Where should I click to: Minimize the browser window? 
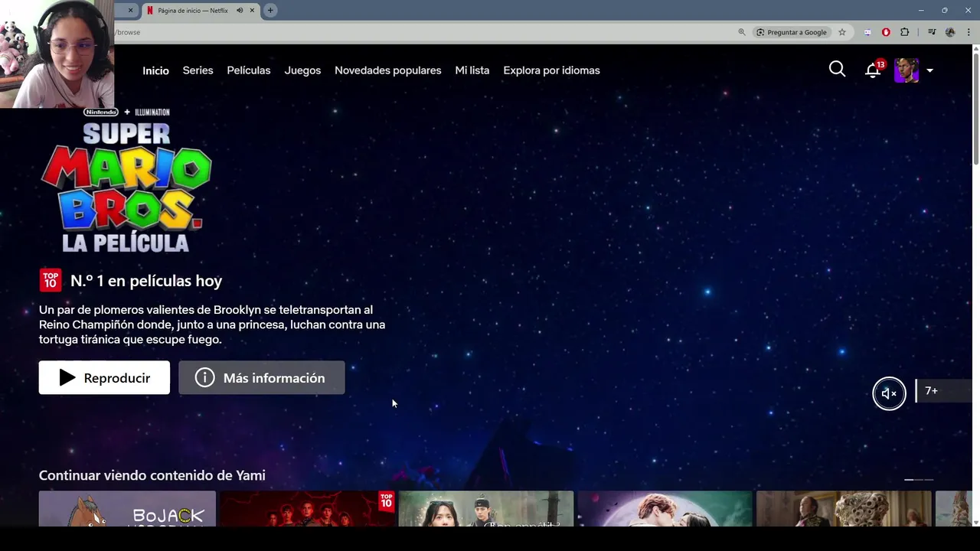coord(921,10)
